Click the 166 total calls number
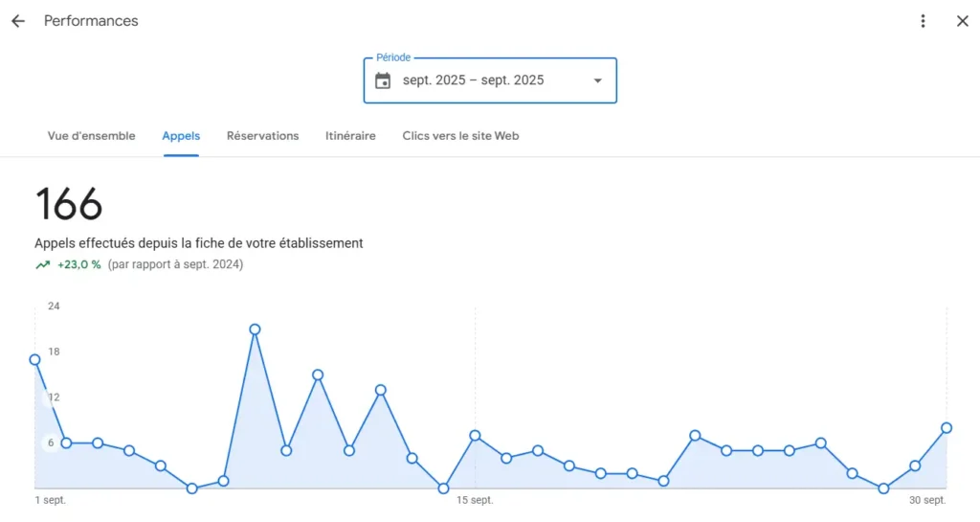The height and width of the screenshot is (522, 980). click(69, 204)
